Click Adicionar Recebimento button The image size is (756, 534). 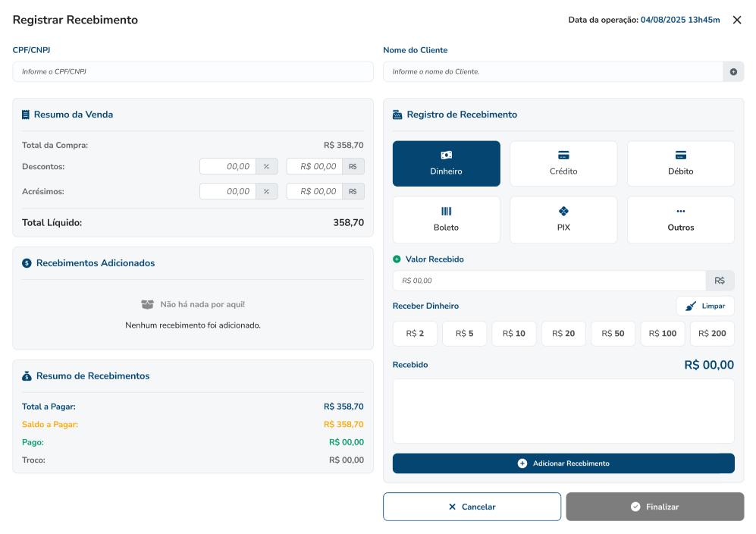tap(563, 463)
